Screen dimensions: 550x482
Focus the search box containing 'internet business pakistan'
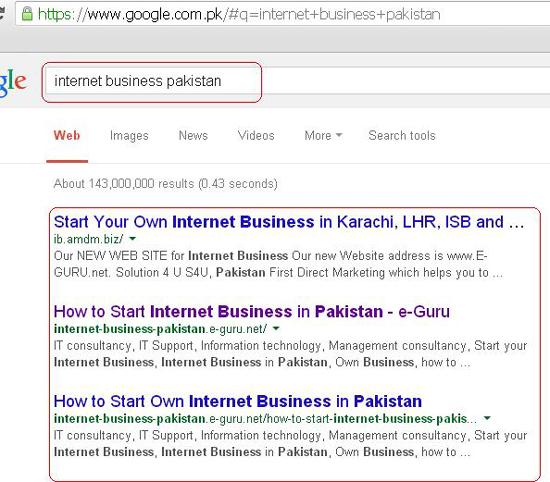[x=152, y=82]
